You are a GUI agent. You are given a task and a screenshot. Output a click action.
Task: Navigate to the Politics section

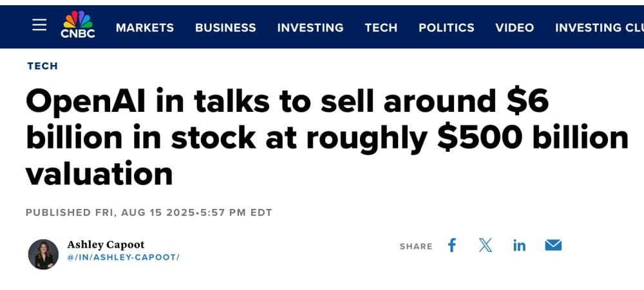point(446,28)
